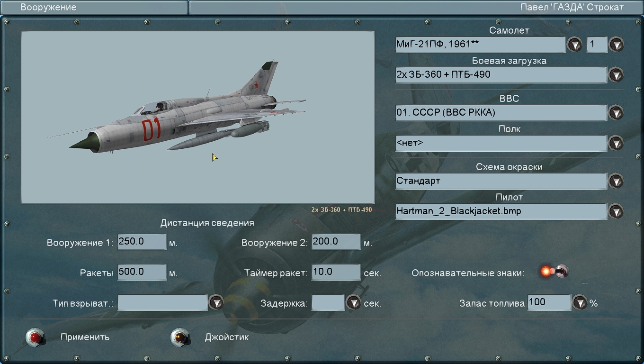This screenshot has height=364, width=644.
Task: Click the Вооружение 1 convergence field 250.0
Action: (x=142, y=242)
